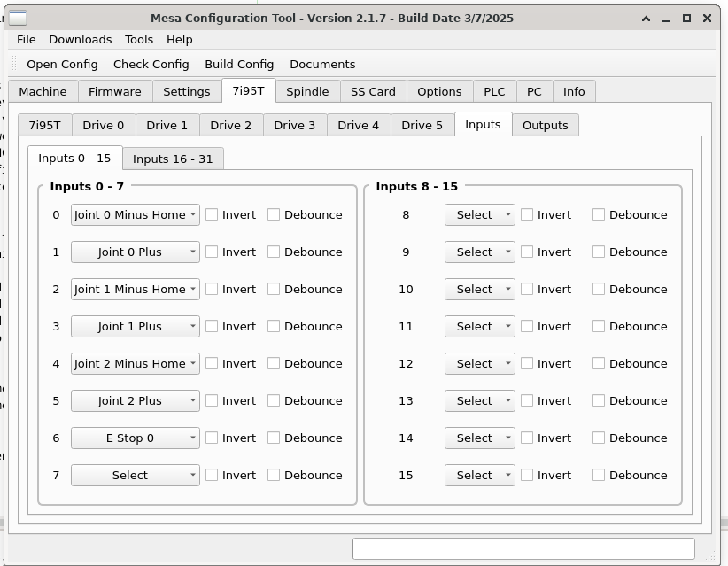Switch to the Info tab
The image size is (728, 566).
pos(574,91)
